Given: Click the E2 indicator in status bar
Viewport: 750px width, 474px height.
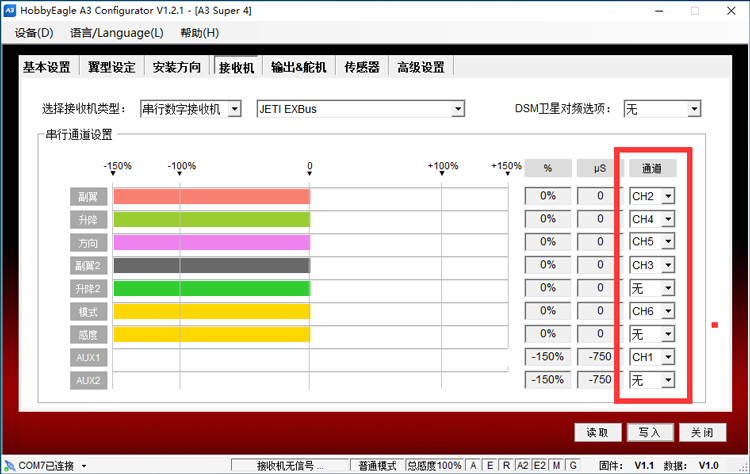Looking at the screenshot, I should tap(540, 466).
